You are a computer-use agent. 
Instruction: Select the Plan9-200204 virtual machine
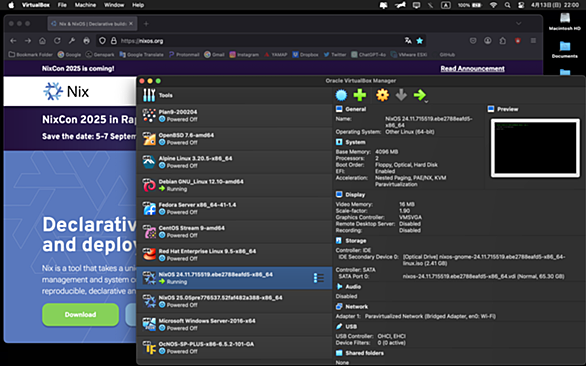(x=234, y=116)
